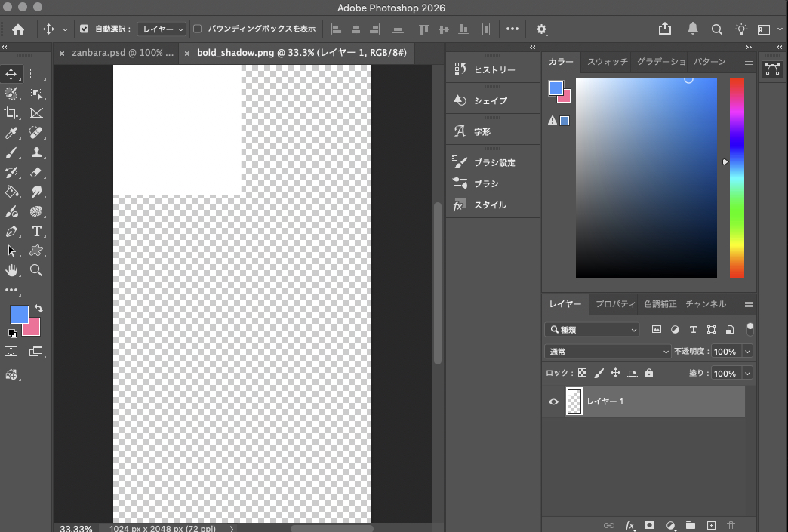Switch to the zanbara.psd document tab
788x532 pixels.
122,54
